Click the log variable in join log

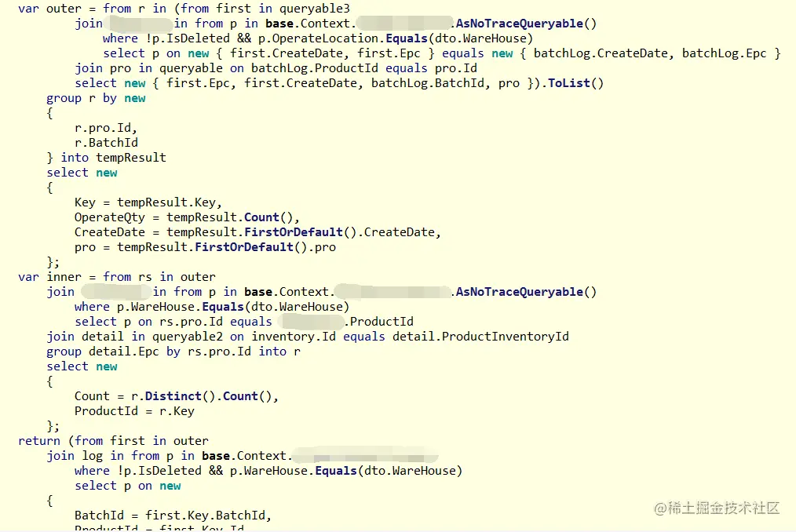coord(93,456)
